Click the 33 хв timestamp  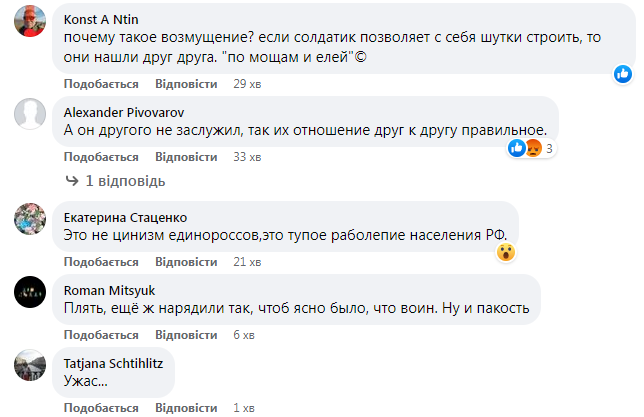(246, 157)
